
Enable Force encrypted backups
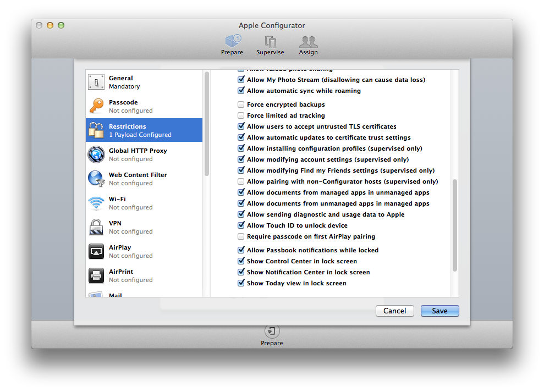click(x=241, y=104)
